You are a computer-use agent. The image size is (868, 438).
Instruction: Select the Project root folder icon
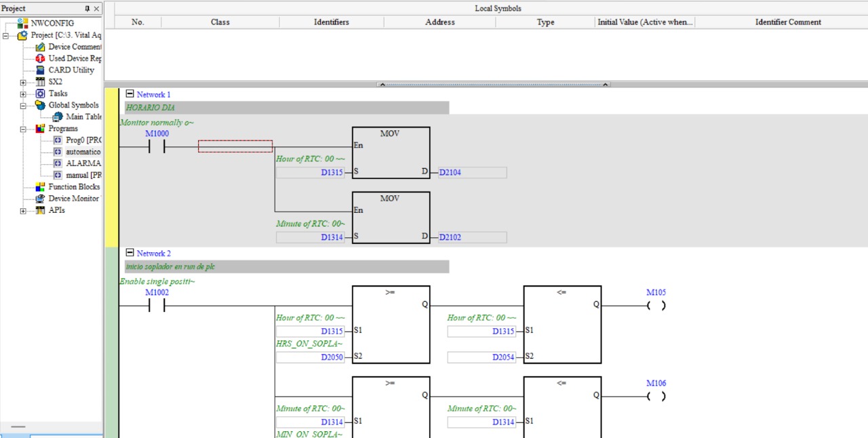pyautogui.click(x=23, y=35)
